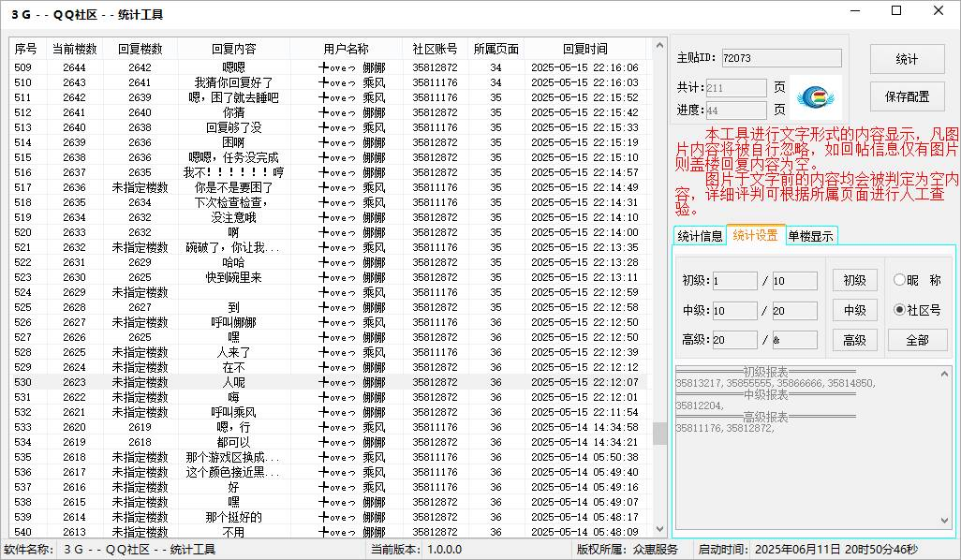Image resolution: width=961 pixels, height=560 pixels.
Task: Select row 535 那个游戏区换成...
Action: (327, 457)
